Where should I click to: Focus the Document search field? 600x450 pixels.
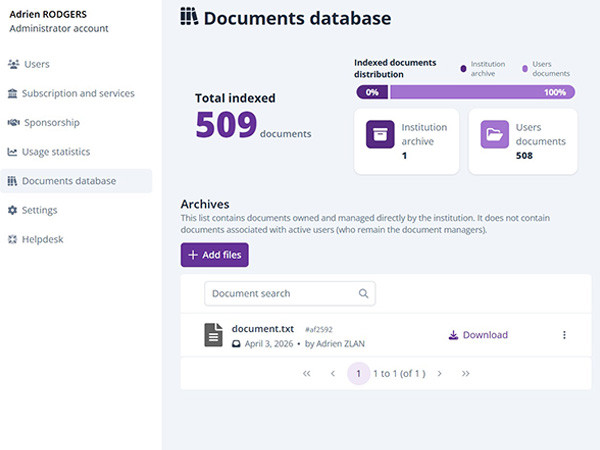click(x=280, y=294)
